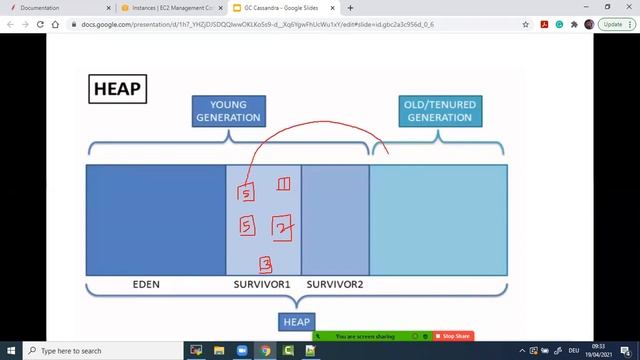View site information via lock icon

point(74,24)
